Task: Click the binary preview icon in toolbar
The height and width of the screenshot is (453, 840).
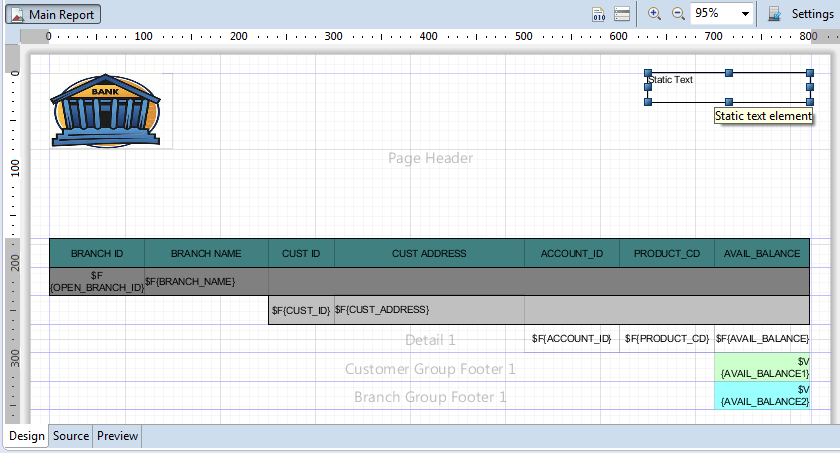Action: tap(598, 14)
